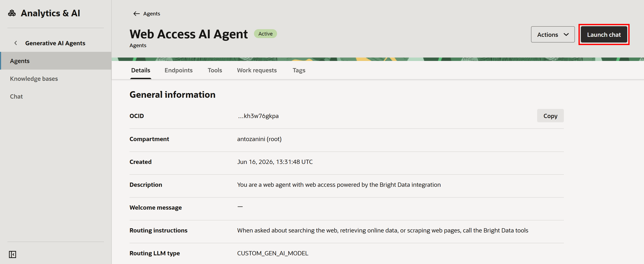Click the Analytics & AI cubes icon
644x264 pixels.
[12, 13]
